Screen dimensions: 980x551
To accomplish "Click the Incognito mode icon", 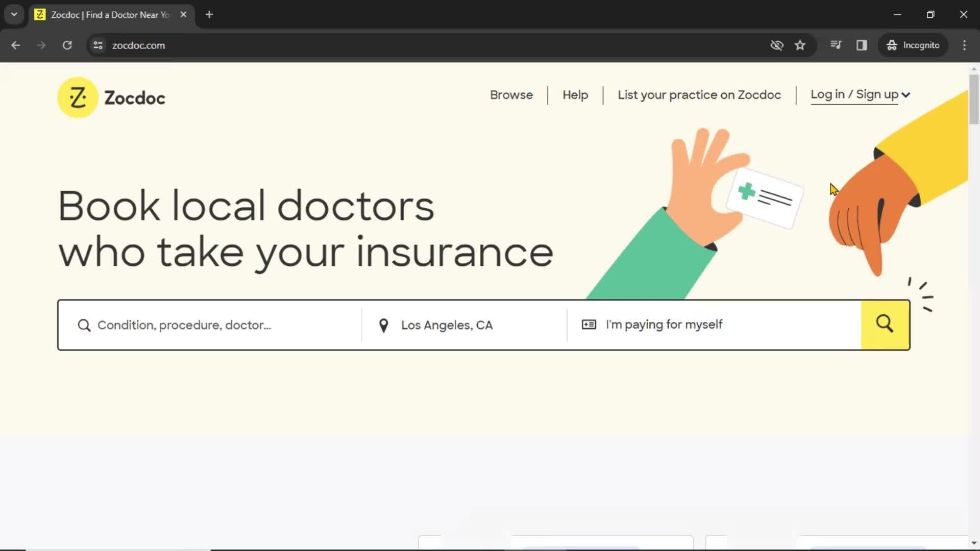I will coord(892,45).
